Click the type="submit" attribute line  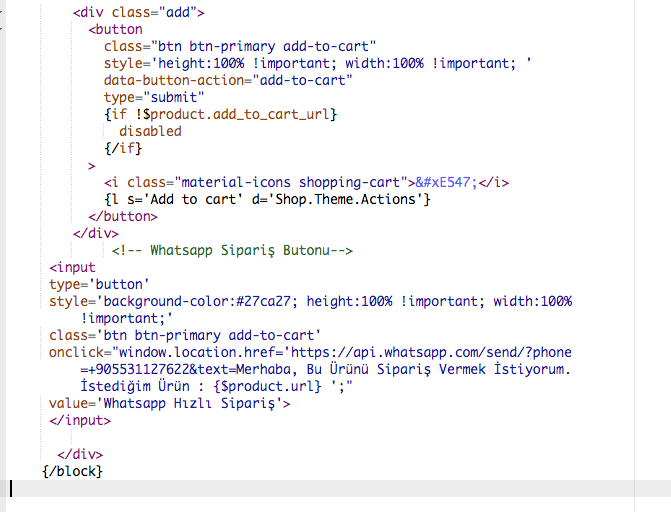pyautogui.click(x=154, y=98)
